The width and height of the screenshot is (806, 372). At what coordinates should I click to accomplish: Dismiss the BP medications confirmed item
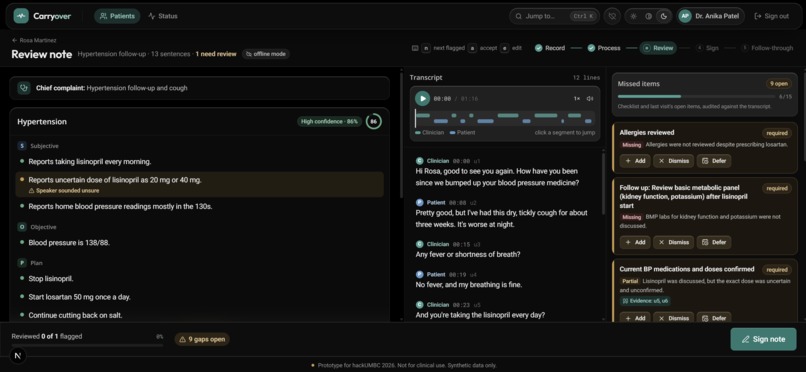click(x=673, y=318)
